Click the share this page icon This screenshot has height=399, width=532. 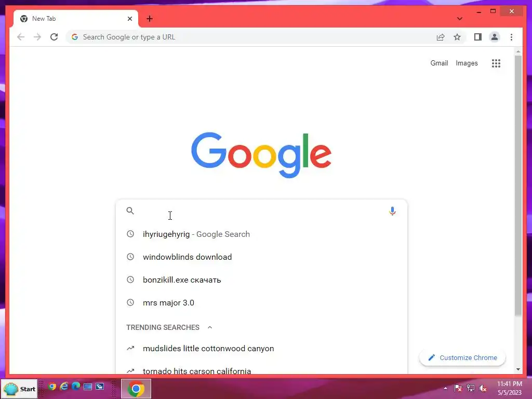click(441, 37)
